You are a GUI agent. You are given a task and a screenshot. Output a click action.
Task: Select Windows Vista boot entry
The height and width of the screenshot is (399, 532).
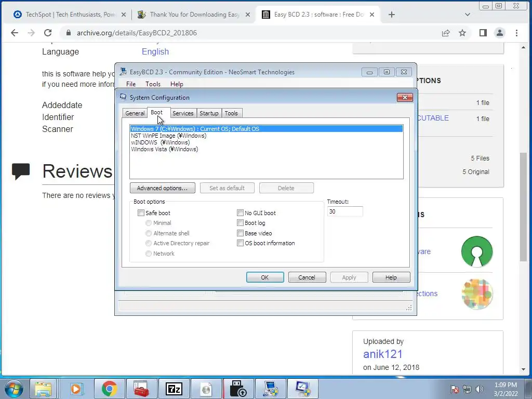coord(267,149)
